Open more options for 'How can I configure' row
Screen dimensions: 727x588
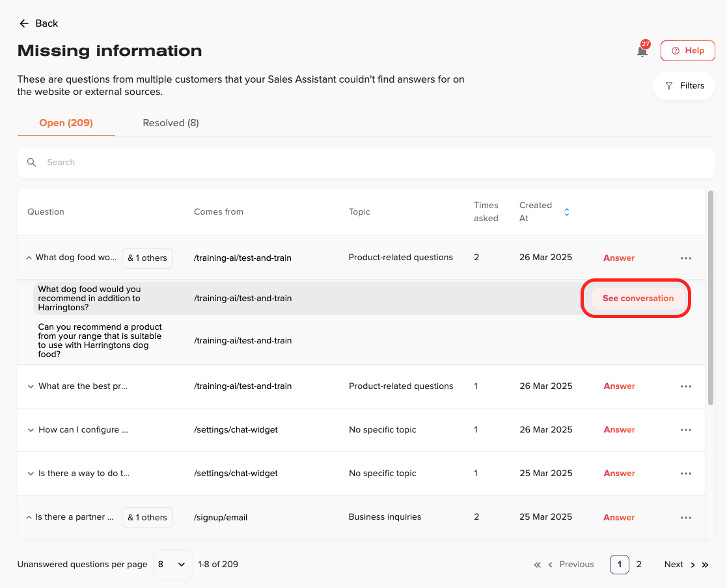tap(686, 430)
